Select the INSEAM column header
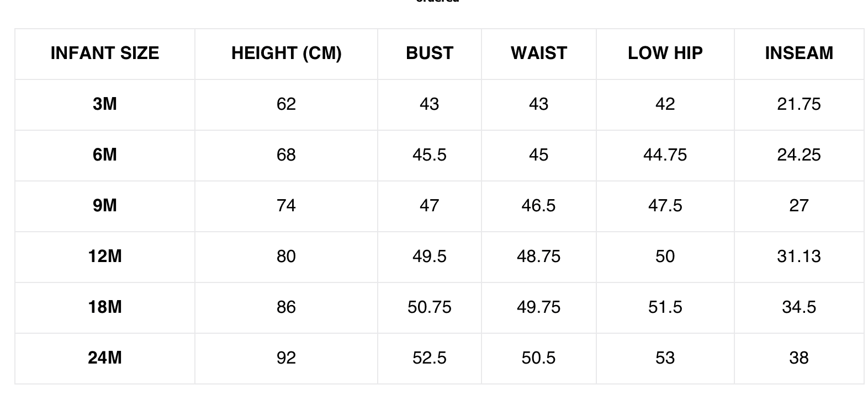This screenshot has width=868, height=395. (x=798, y=54)
